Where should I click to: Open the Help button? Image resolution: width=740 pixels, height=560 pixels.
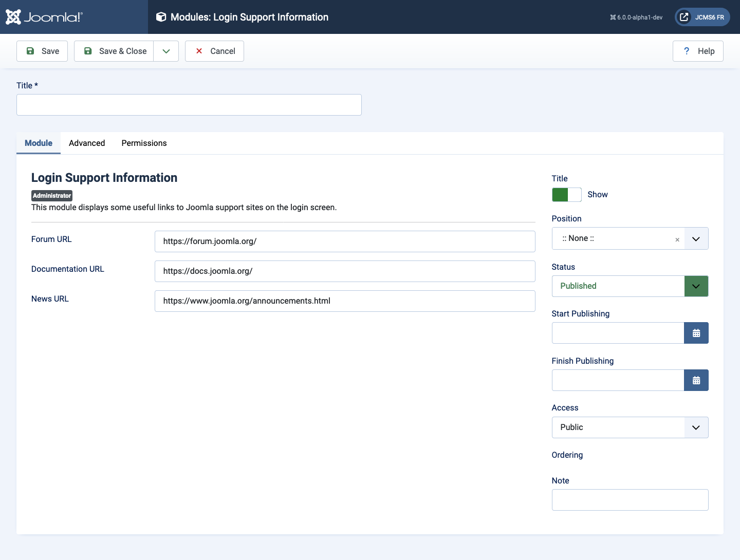698,51
